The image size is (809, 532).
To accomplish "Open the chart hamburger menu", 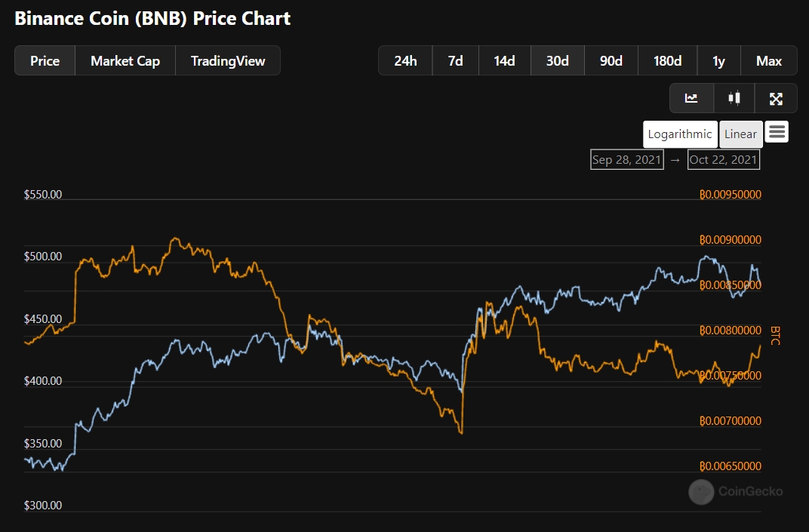I will (x=777, y=132).
